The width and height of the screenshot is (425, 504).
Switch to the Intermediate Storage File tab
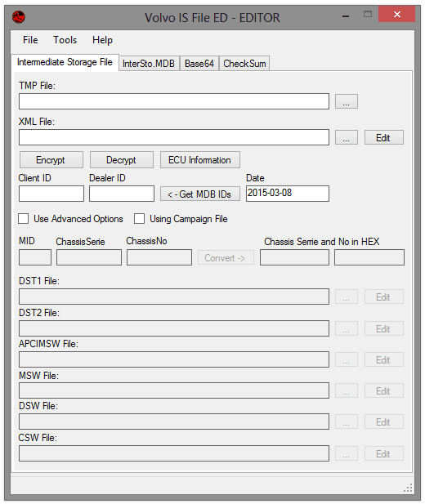click(65, 62)
